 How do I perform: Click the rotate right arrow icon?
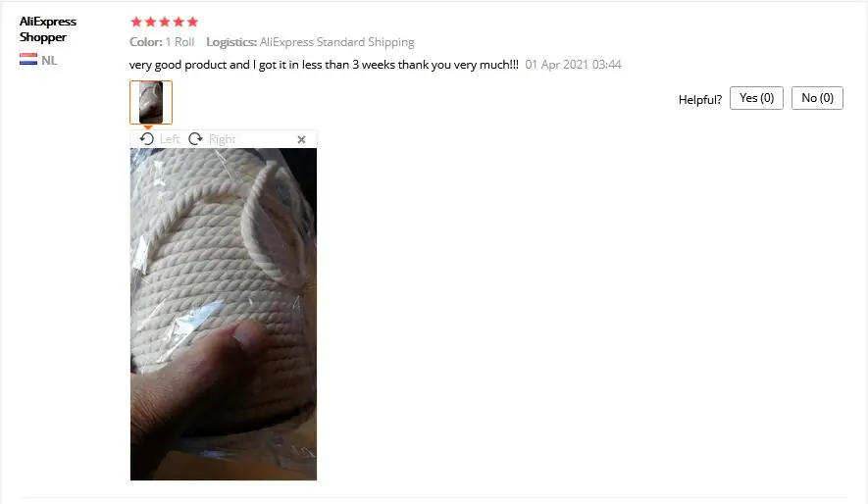click(x=195, y=139)
